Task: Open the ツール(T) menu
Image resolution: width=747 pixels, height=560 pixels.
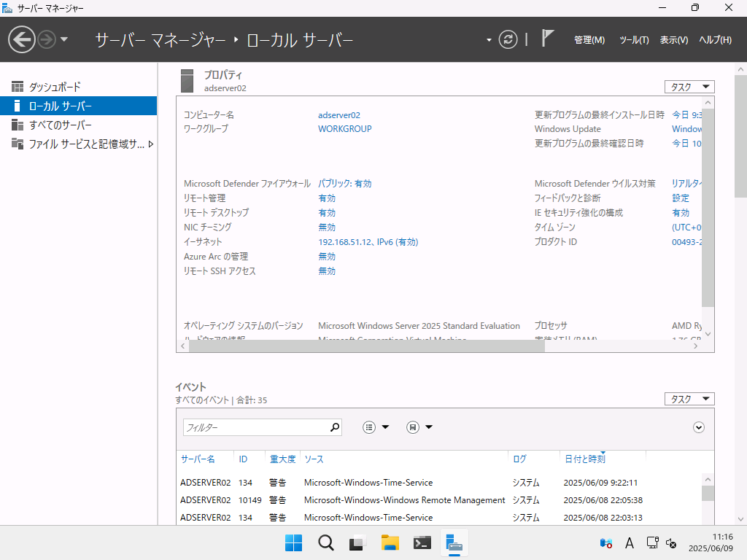Action: pyautogui.click(x=634, y=40)
